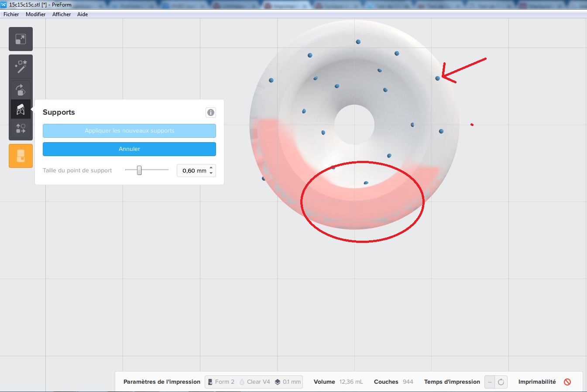This screenshot has width=587, height=392.
Task: Click the support point indicated by red arrow
Action: [x=438, y=78]
